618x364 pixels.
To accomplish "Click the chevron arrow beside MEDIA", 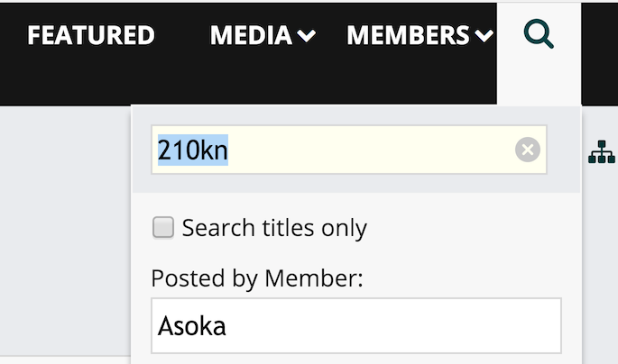I will click(306, 36).
